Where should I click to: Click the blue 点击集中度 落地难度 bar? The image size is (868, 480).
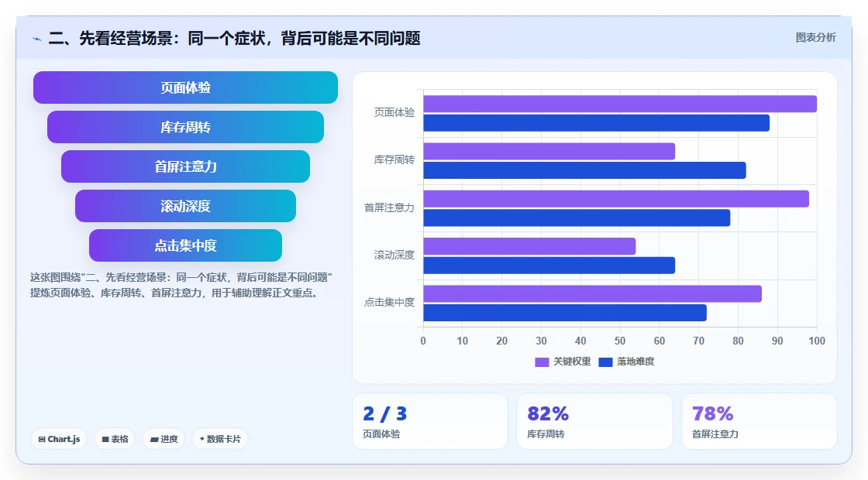[565, 313]
